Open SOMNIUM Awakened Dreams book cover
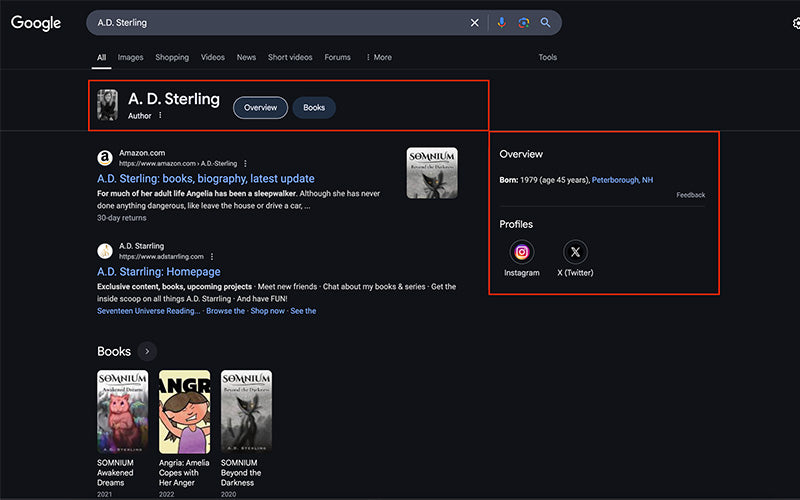Image resolution: width=800 pixels, height=500 pixels. 122,412
